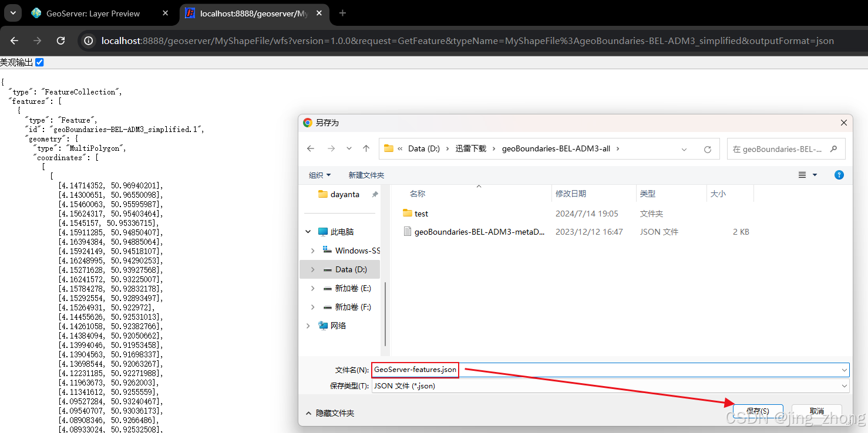
Task: Select 此电脑 in the navigation pane
Action: pyautogui.click(x=342, y=232)
